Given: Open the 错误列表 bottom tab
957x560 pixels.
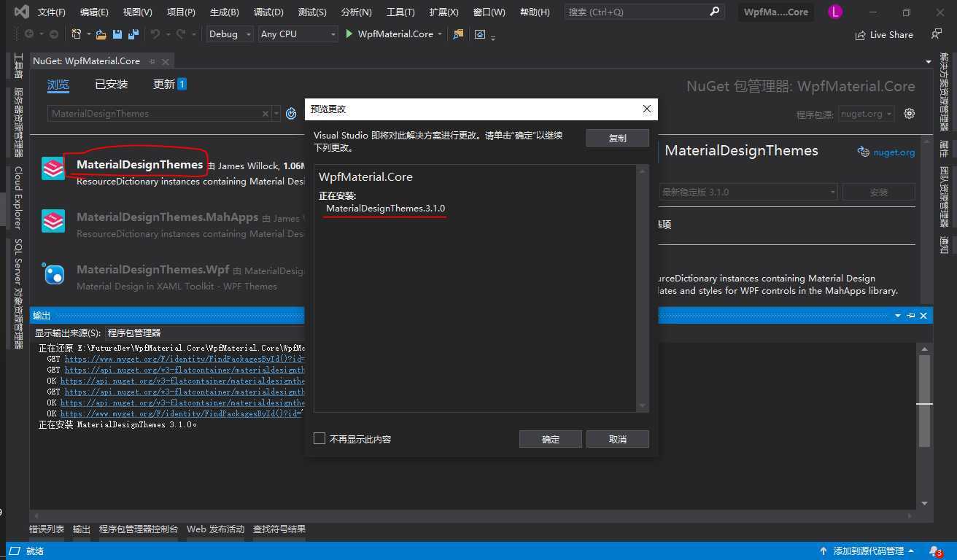Looking at the screenshot, I should [47, 529].
